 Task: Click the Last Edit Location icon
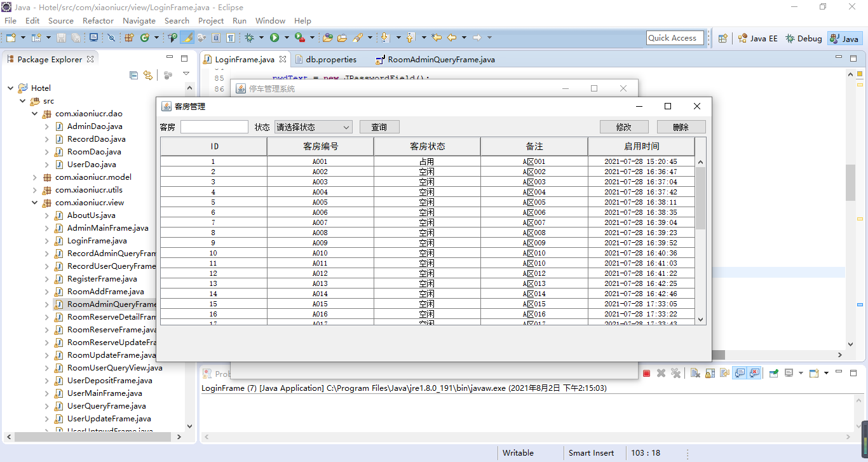pyautogui.click(x=436, y=38)
